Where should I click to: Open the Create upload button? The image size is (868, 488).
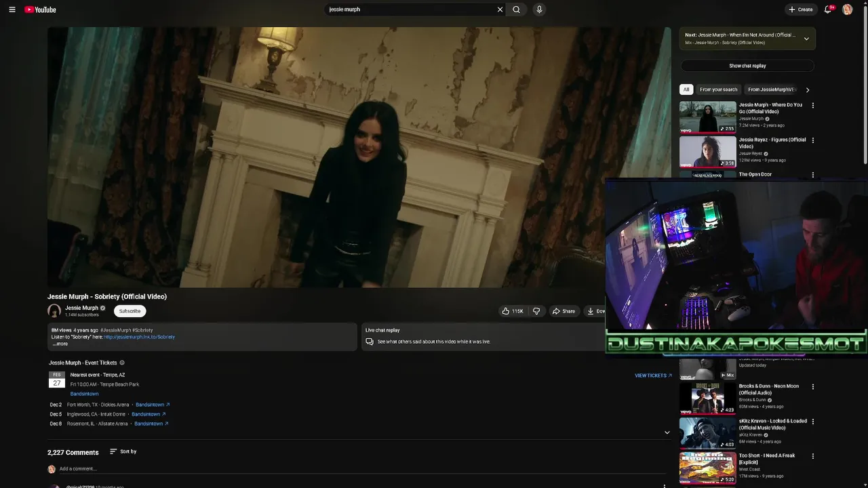click(x=800, y=9)
